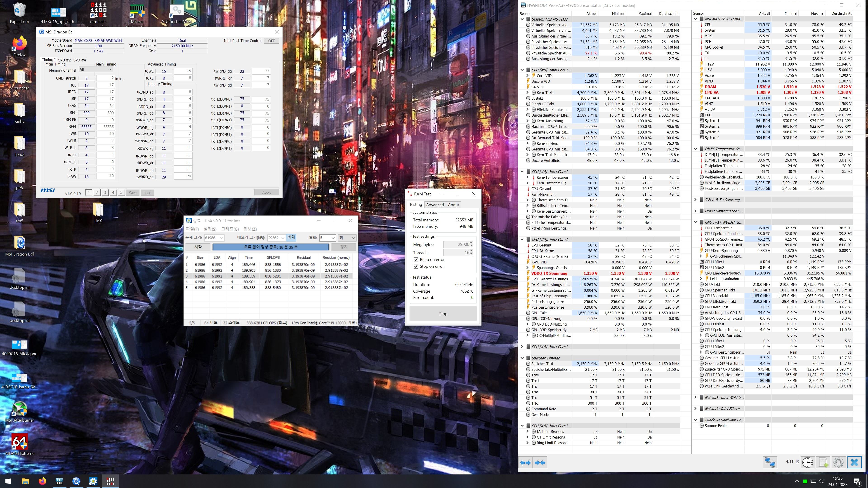Expand the S.M.A.R.T. Samsung sensor group
The height and width of the screenshot is (488, 868).
tap(696, 200)
